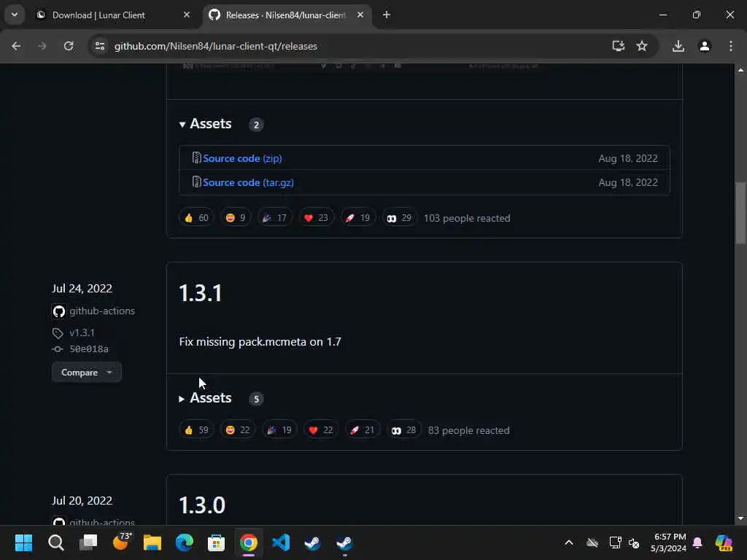The height and width of the screenshot is (560, 747).
Task: Open the 1.3.1 release title
Action: [201, 293]
